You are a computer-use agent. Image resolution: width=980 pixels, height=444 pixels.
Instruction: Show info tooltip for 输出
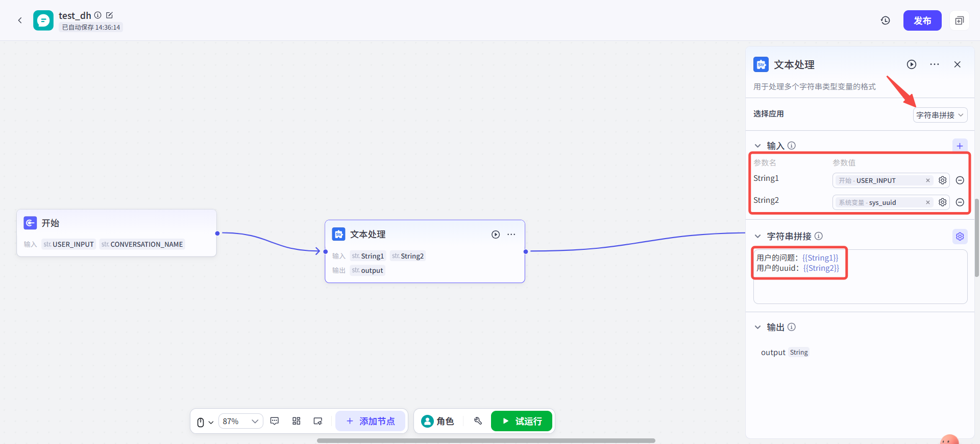click(x=792, y=327)
